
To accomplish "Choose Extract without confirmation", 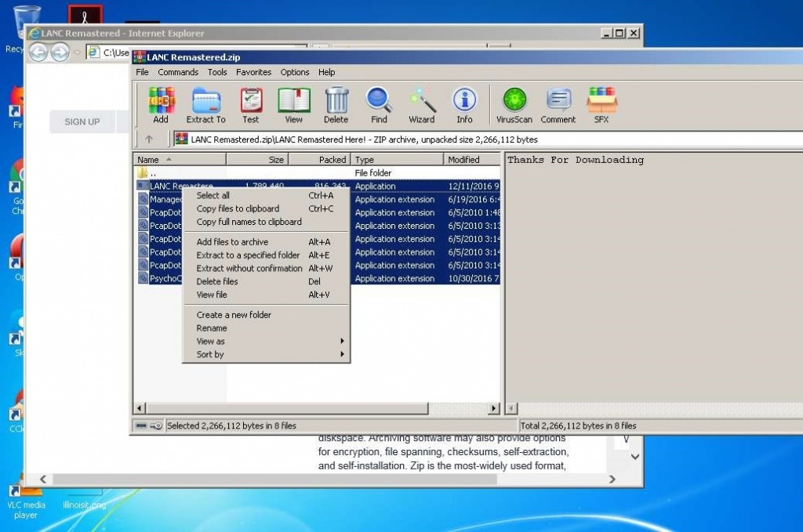I will pos(267,269).
